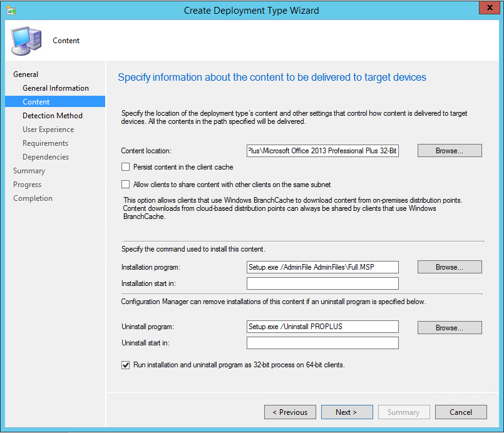Open the Detection Method step
504x433 pixels.
(53, 116)
